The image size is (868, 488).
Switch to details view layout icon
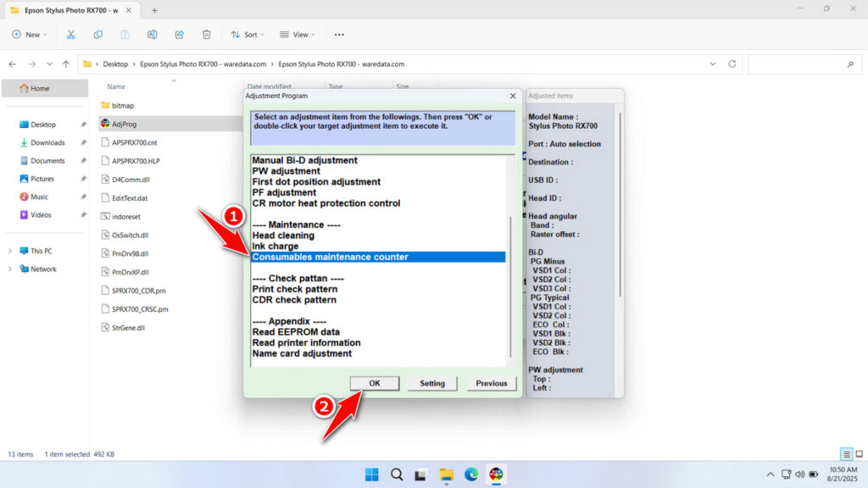click(847, 454)
